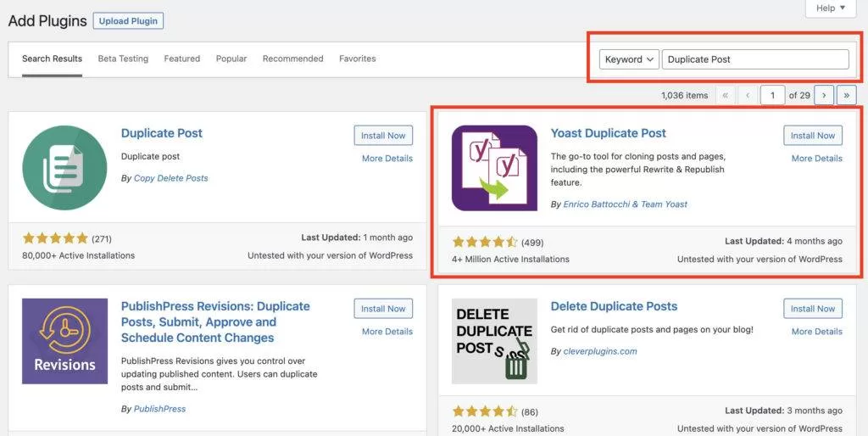The height and width of the screenshot is (436, 868).
Task: Click the Duplicate Post five-star rating
Action: coord(55,238)
